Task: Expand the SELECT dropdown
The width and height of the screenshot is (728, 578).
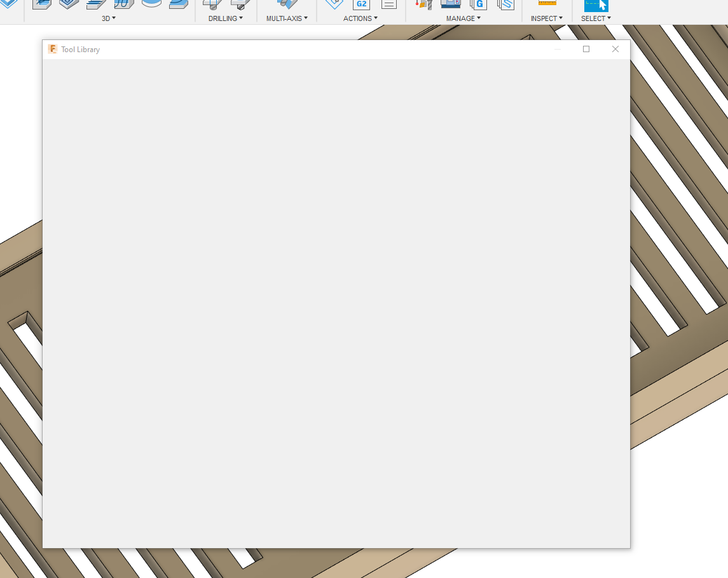Action: point(596,18)
